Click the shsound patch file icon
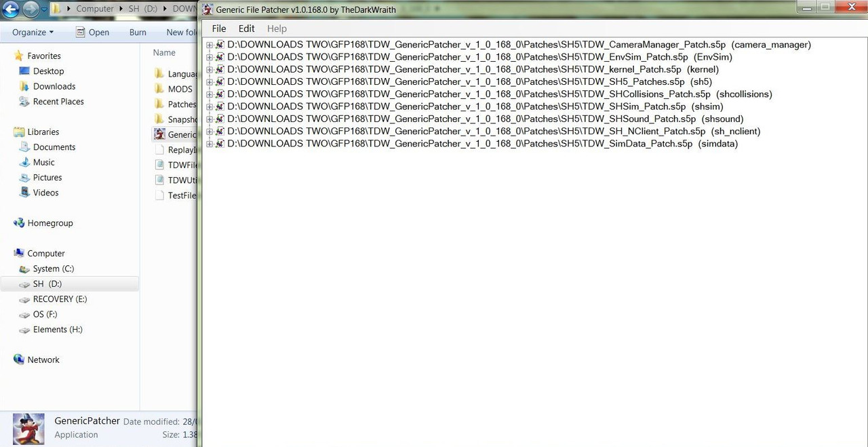Viewport: 868px width, 447px height. pos(220,119)
